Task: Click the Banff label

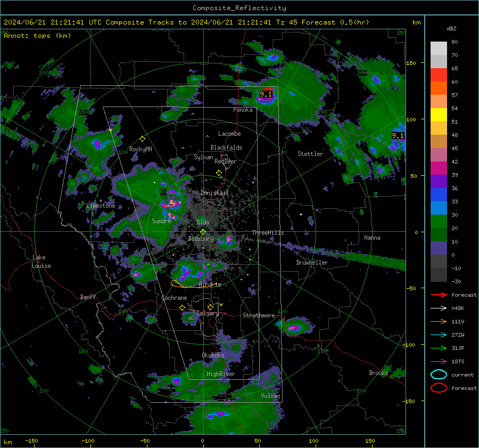Action: click(88, 297)
